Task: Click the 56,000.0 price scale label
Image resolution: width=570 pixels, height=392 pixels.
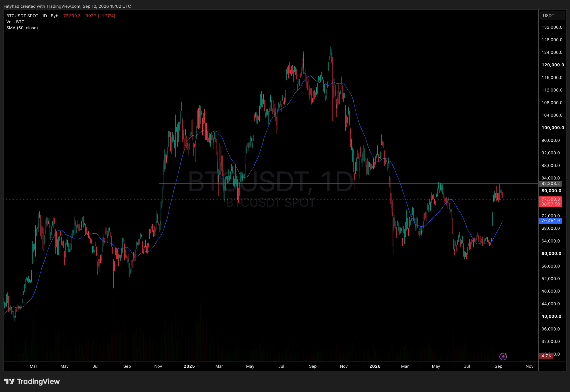Action: (551, 266)
